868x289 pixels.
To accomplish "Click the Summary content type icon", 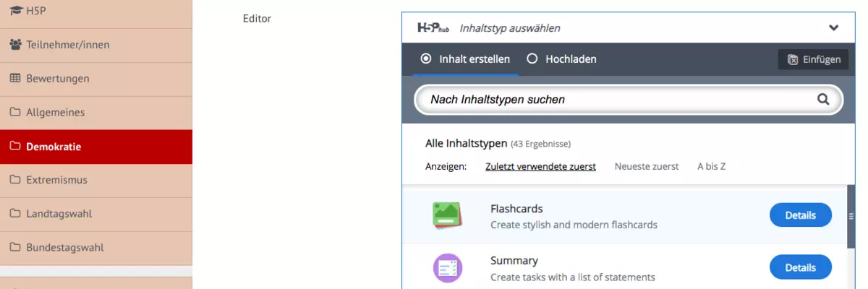I will point(447,267).
